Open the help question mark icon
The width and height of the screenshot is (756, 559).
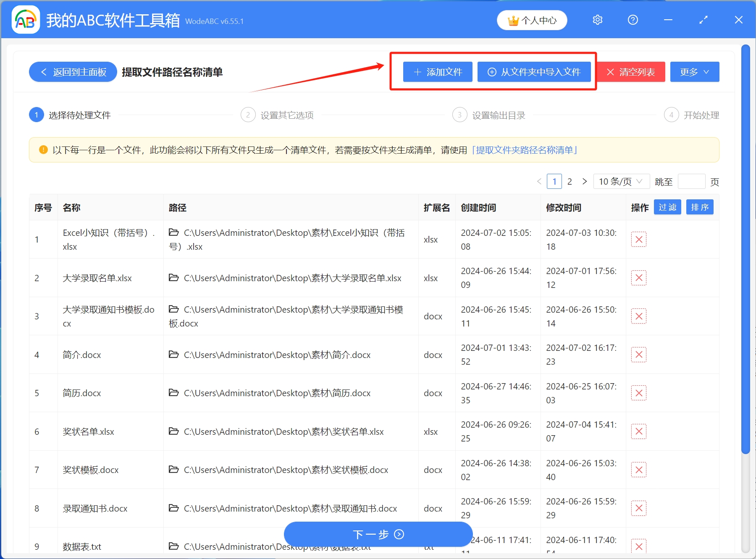633,20
